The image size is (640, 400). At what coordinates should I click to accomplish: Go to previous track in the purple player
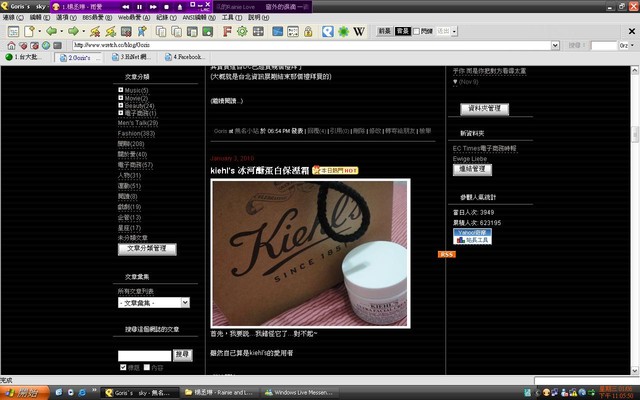point(126,7)
